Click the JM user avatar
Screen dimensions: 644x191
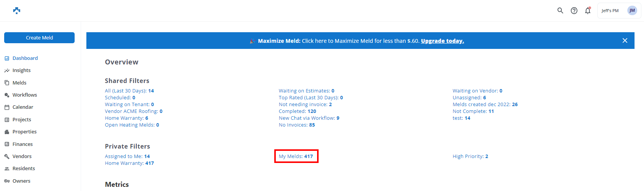click(632, 11)
